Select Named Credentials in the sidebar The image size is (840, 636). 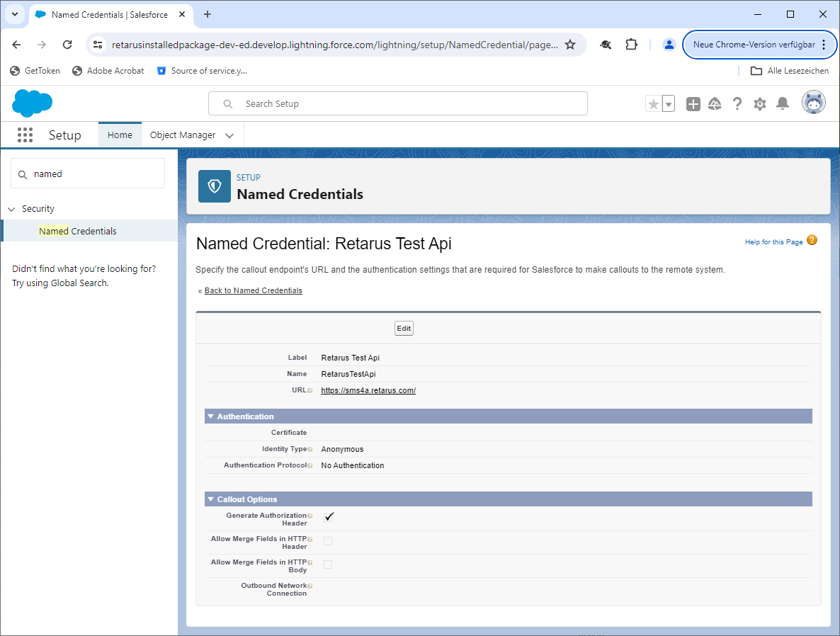78,231
